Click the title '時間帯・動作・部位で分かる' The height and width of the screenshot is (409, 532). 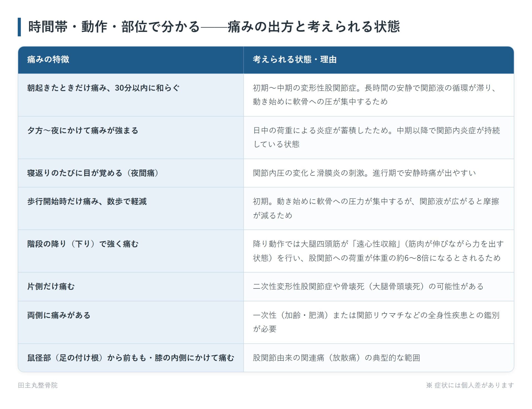pyautogui.click(x=114, y=27)
